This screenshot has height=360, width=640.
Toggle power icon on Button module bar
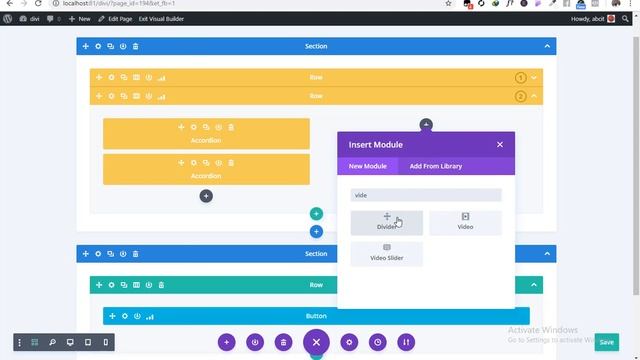pos(137,316)
